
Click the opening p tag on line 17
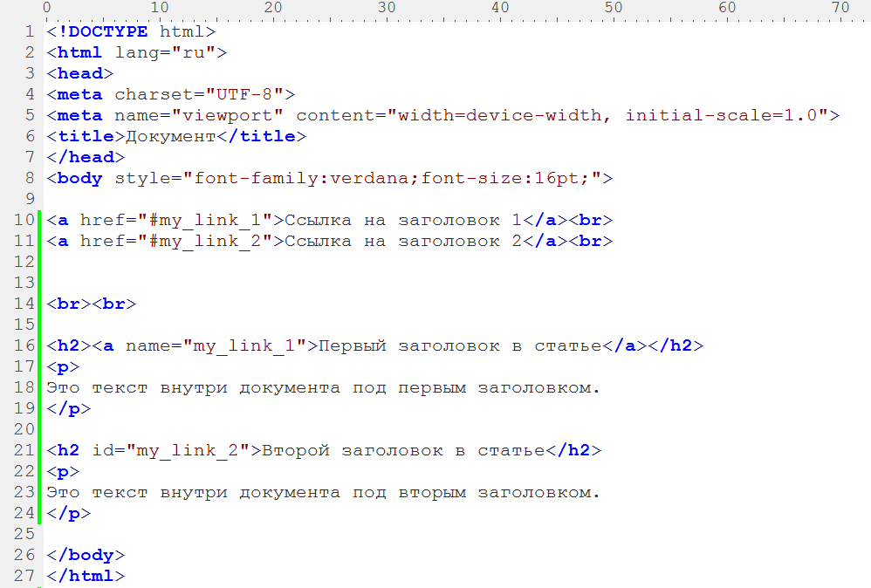point(63,367)
